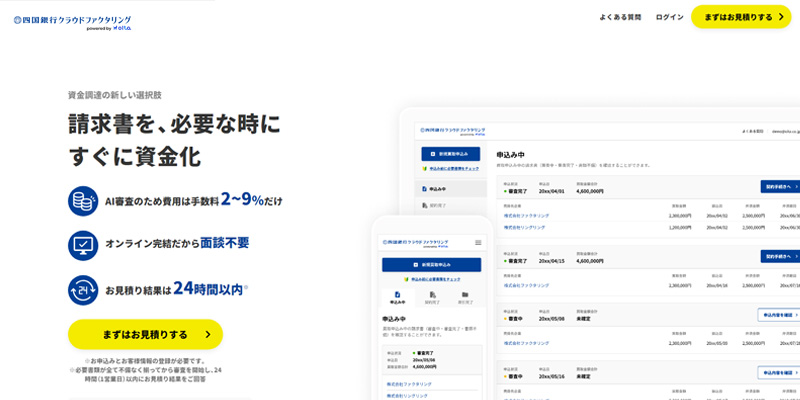
Task: Click plus icon on desktop mockup 新規買取申込み button
Action: (433, 154)
